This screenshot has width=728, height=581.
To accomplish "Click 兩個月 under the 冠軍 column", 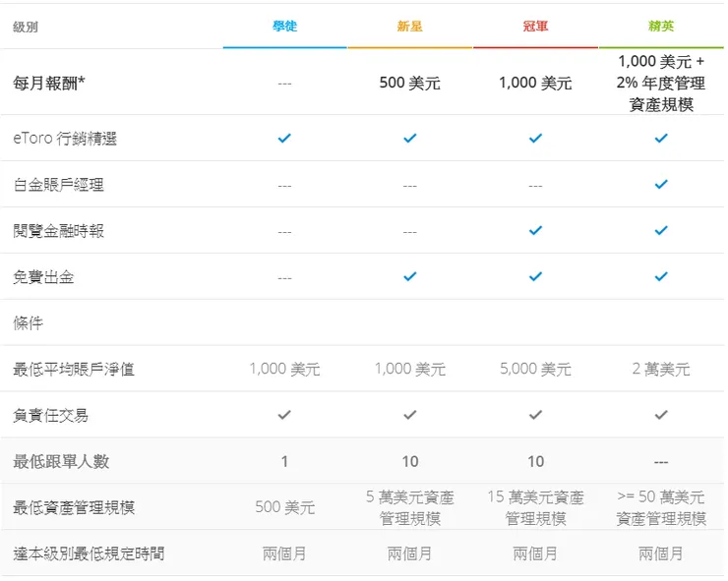I will (x=535, y=553).
